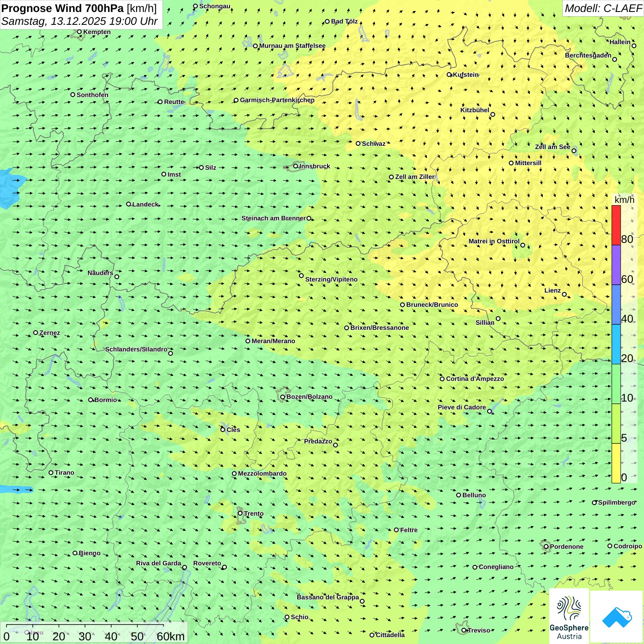Click the date 'Samstag, 13.12.2025 19:00 Uhr'

click(x=79, y=21)
